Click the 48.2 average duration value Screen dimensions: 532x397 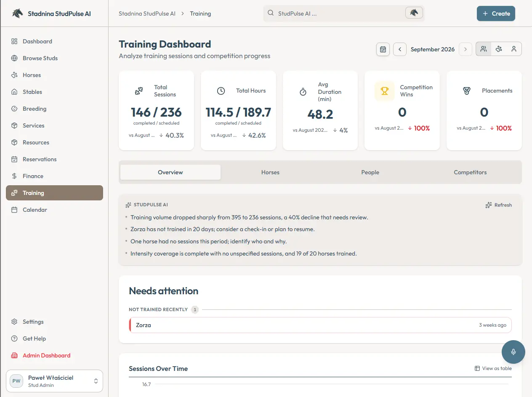click(320, 114)
